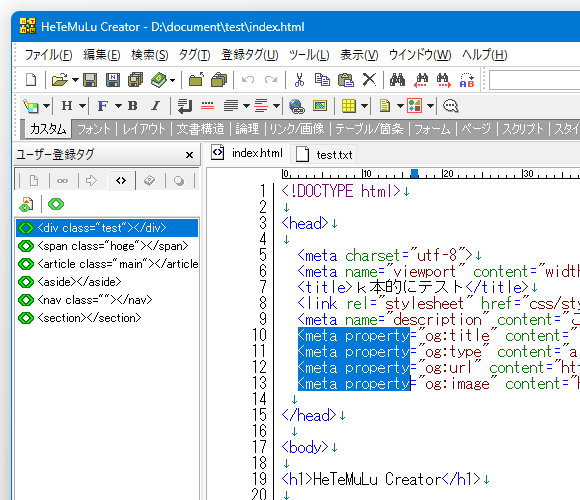
Task: Select the <span class="hoge"></span> tag entry
Action: (107, 246)
